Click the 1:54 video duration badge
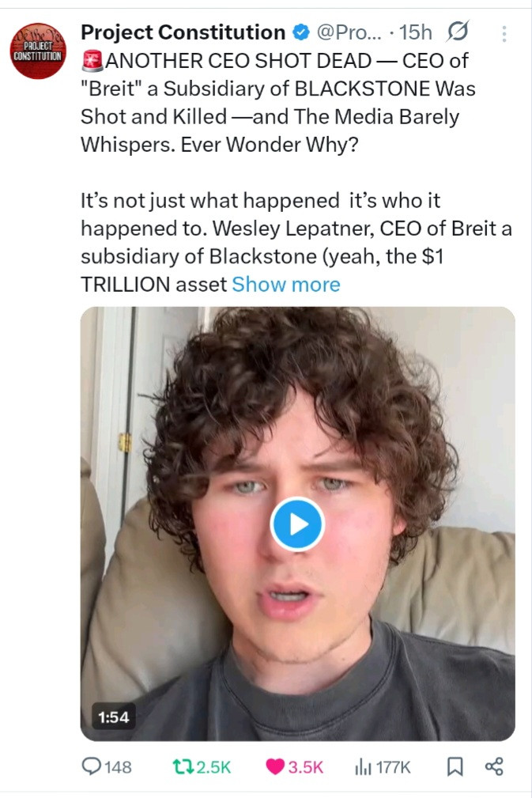532x798 pixels. click(113, 717)
